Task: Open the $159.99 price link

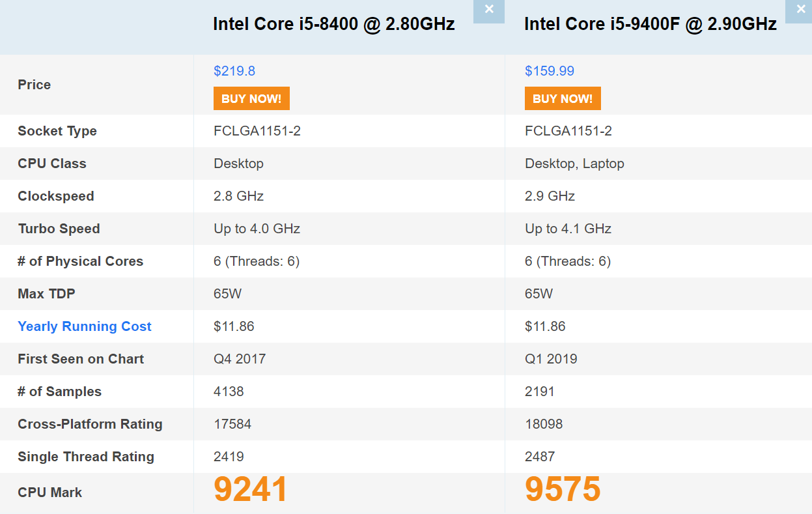Action: [550, 71]
